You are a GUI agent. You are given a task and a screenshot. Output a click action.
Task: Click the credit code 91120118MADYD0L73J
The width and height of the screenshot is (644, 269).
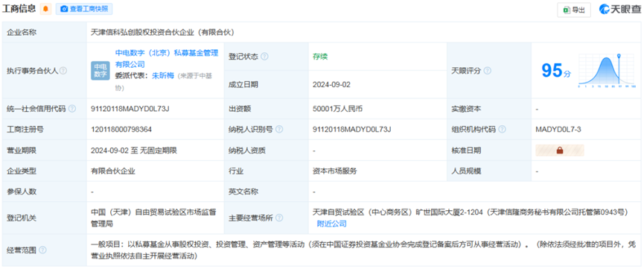(x=130, y=109)
